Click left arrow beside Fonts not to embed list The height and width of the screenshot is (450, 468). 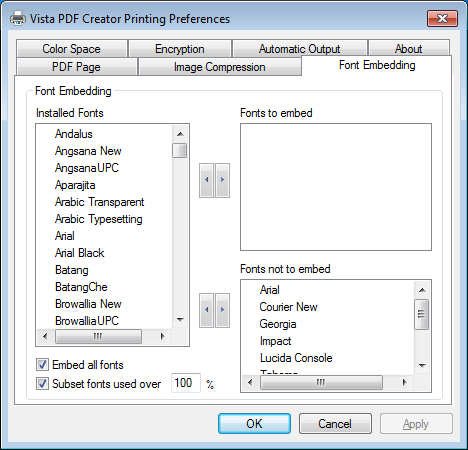click(x=207, y=310)
